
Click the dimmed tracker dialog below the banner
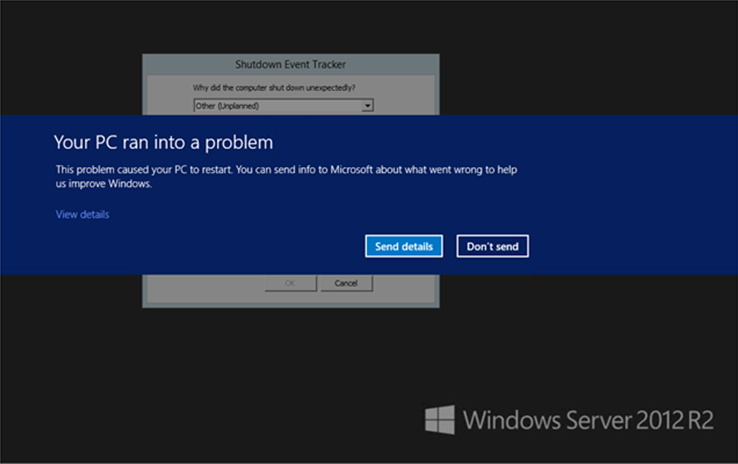(x=290, y=298)
